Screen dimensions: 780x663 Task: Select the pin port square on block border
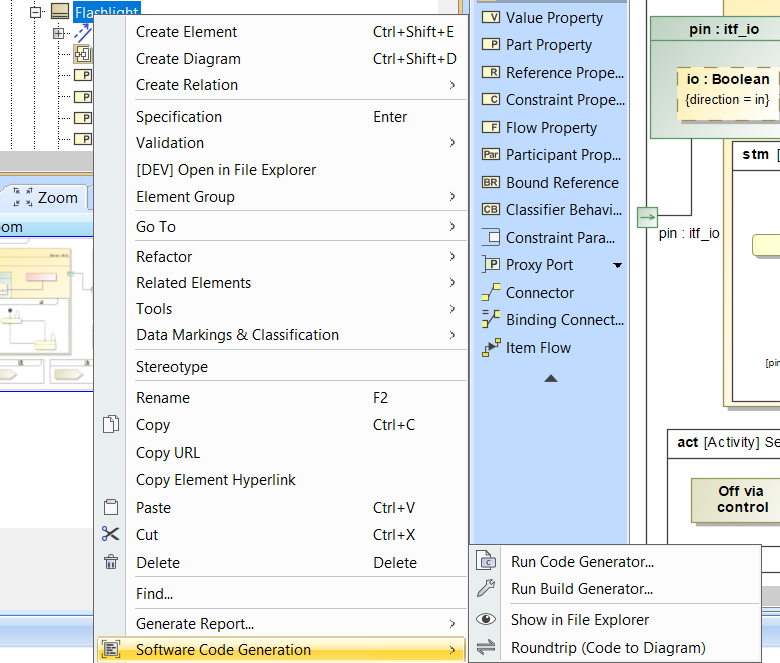point(647,216)
